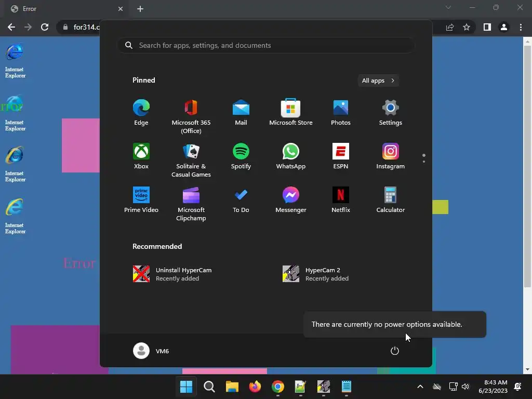Launch Instagram from pinned apps
532x399 pixels.
[391, 156]
